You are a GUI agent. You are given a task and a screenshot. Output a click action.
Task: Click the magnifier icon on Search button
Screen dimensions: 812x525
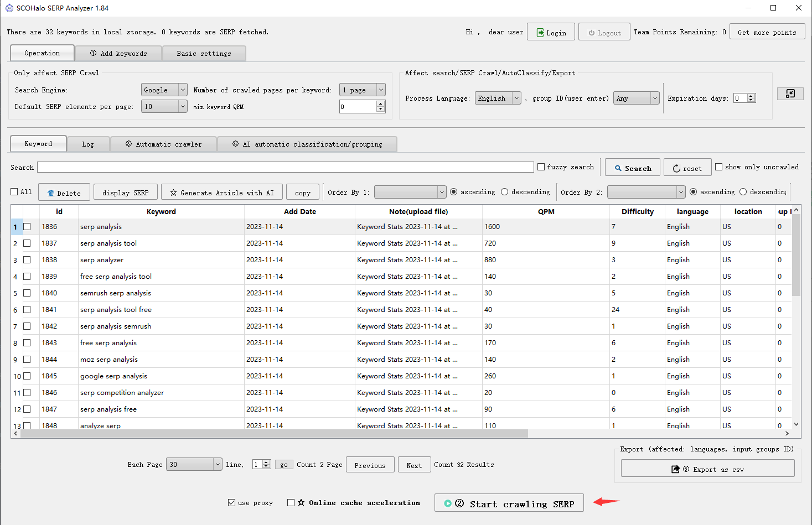[x=618, y=168]
